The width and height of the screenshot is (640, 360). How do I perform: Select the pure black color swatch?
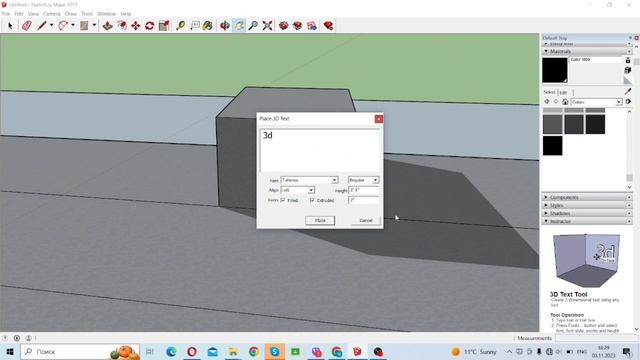point(553,145)
